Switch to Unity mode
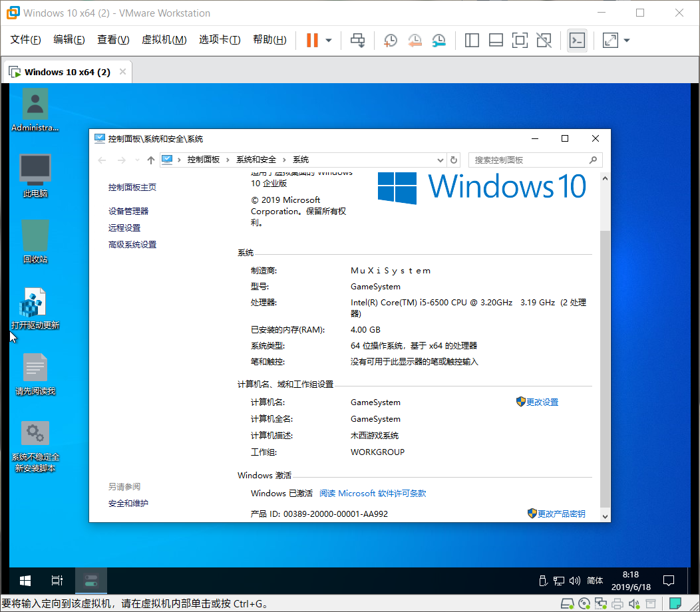 tap(544, 40)
